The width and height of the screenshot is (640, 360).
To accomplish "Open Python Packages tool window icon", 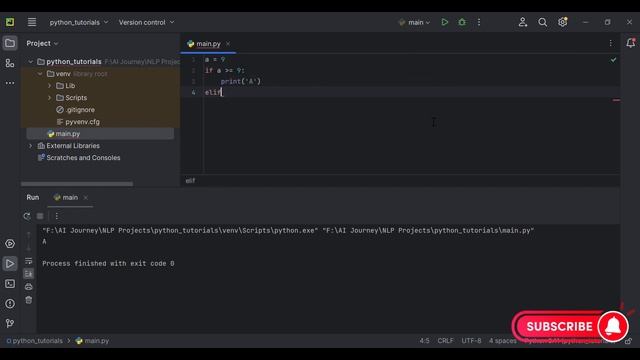I will (10, 244).
